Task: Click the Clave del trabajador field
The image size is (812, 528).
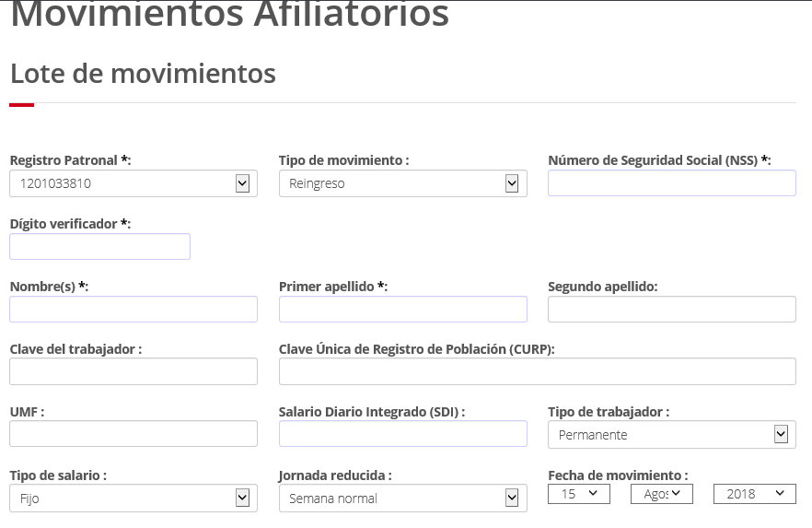Action: coord(133,371)
